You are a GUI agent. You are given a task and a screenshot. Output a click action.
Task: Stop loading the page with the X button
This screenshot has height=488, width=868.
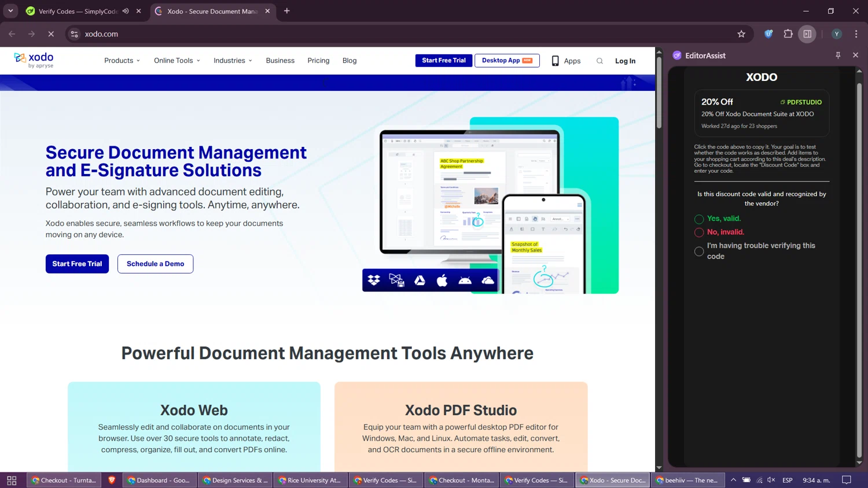(x=51, y=34)
